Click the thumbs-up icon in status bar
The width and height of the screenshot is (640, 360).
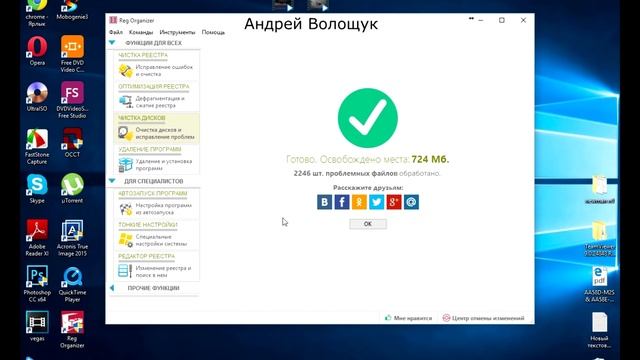388,318
